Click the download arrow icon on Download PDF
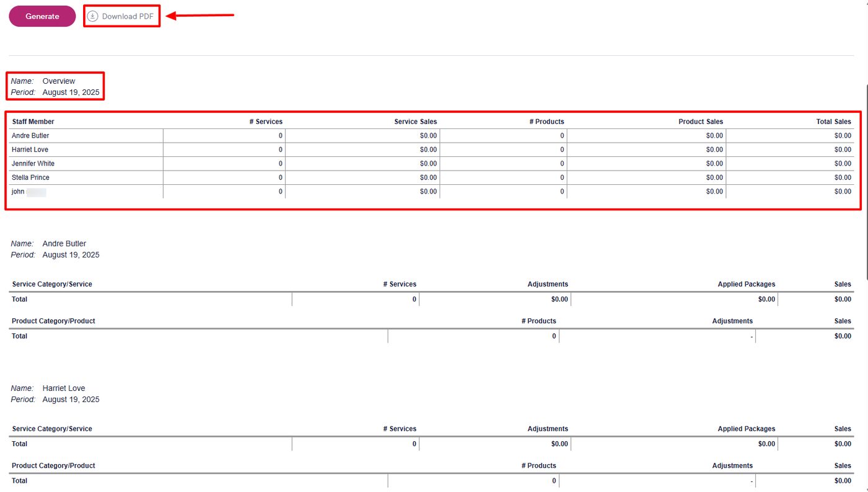Screen dimensions: 868x492 tap(92, 16)
